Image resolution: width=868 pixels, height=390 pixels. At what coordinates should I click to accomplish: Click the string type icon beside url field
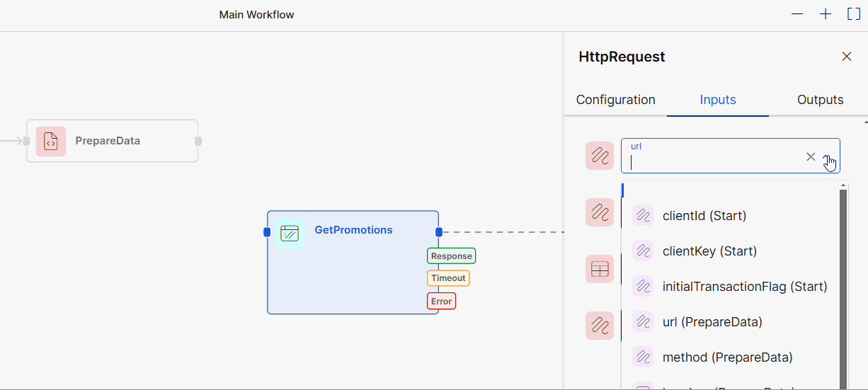tap(600, 156)
